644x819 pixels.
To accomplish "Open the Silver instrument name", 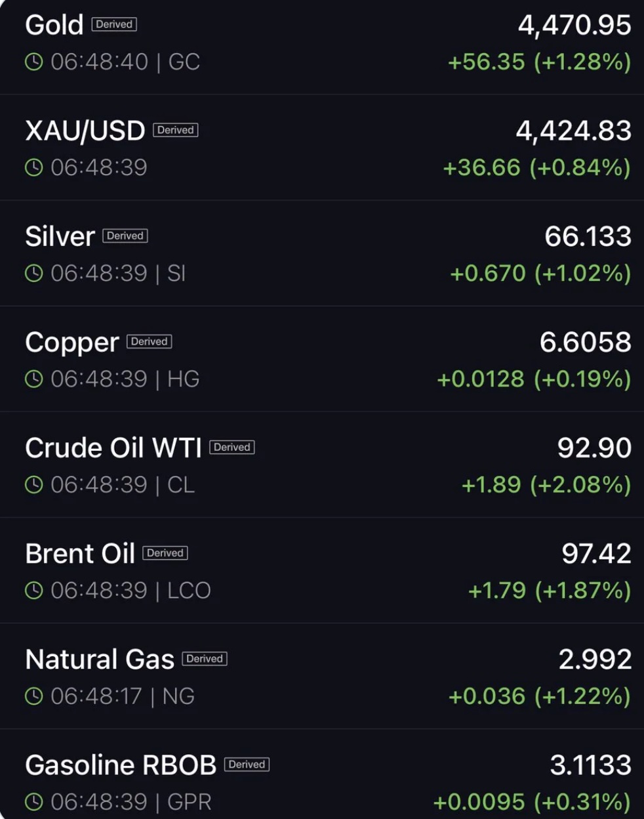I will 60,236.
